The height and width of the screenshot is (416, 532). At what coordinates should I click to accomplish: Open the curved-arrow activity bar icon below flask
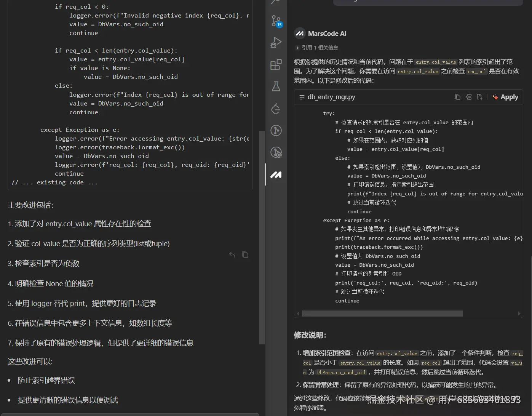(276, 109)
